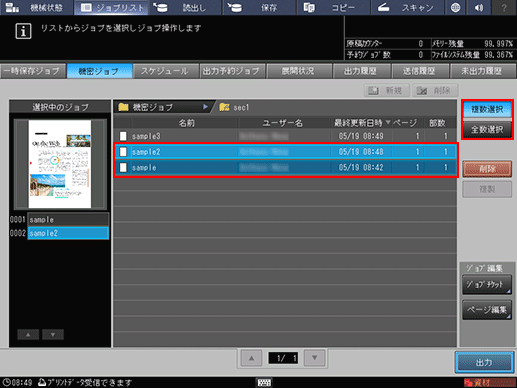The image size is (517, 388).
Task: Select the 未出力履歴 tab
Action: click(483, 71)
